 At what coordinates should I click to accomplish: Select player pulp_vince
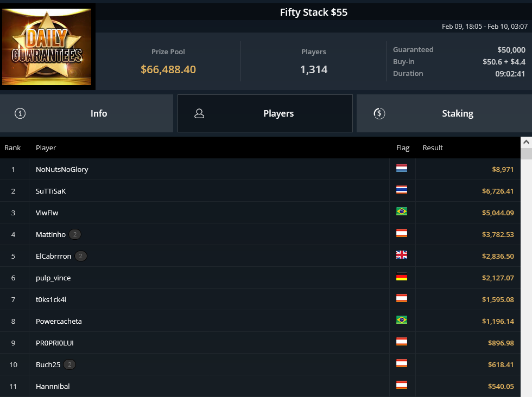coord(53,278)
